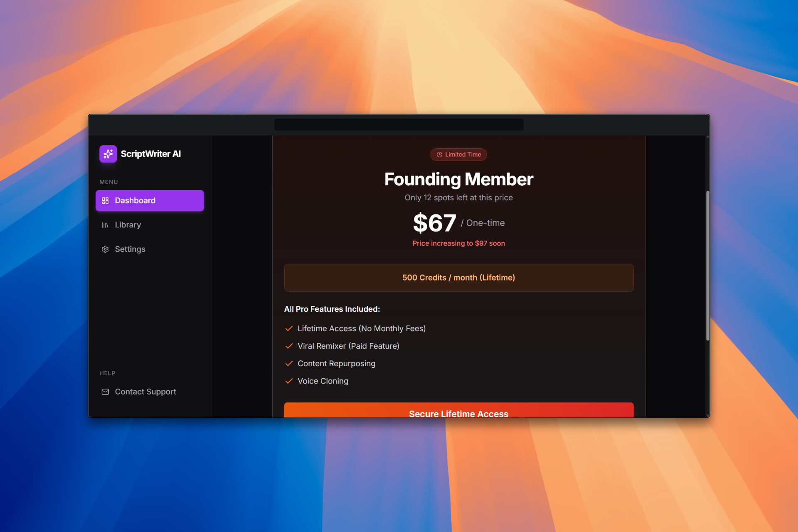Screen dimensions: 798x532
Task: Open the Dashboard menu item
Action: (150, 201)
